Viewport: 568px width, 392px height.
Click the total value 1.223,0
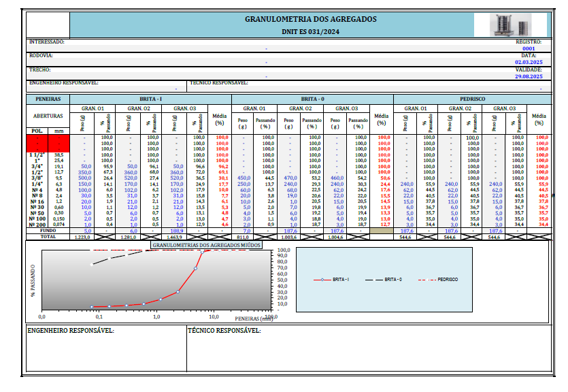pos(82,238)
